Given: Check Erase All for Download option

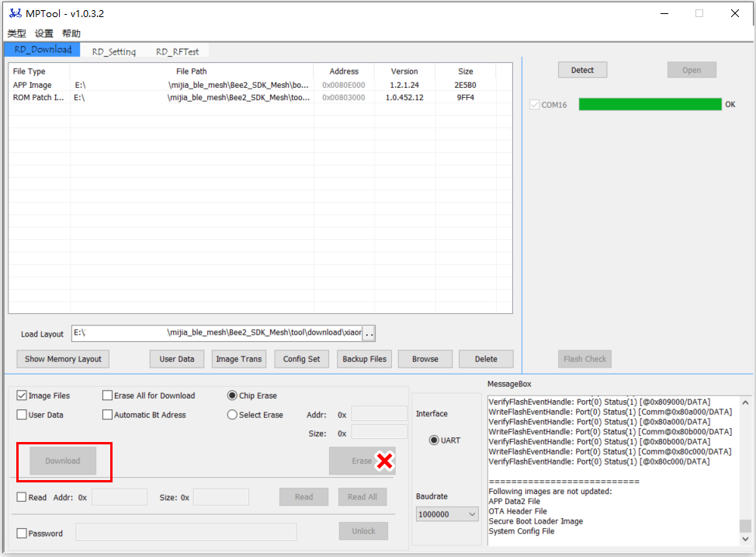Looking at the screenshot, I should tap(108, 395).
